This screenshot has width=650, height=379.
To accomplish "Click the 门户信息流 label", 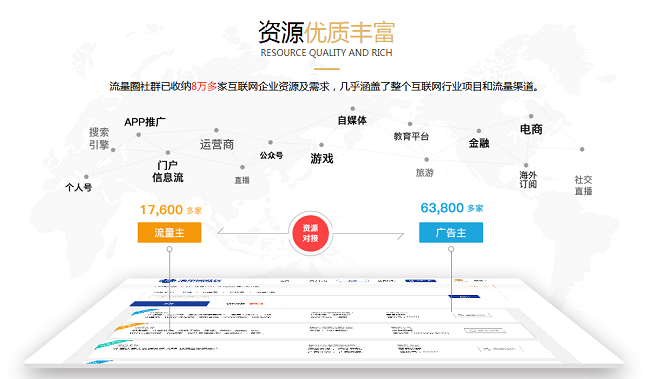I will pos(167,171).
